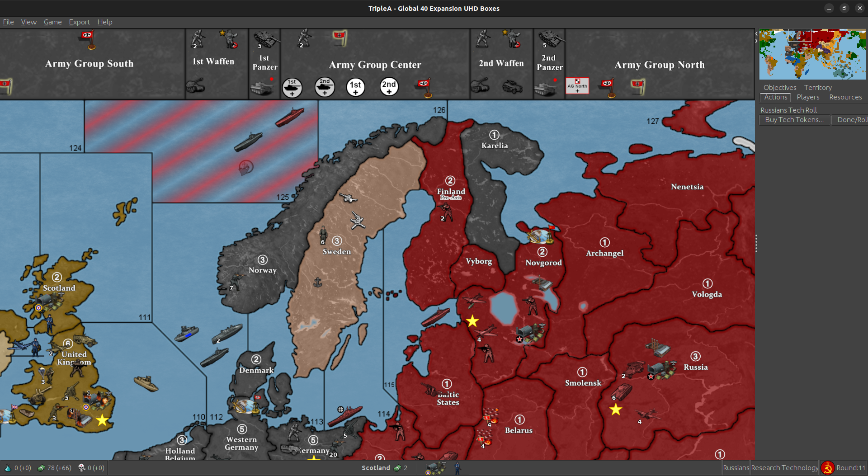
Task: Click the 'Research Technology' status text
Action: (x=784, y=468)
